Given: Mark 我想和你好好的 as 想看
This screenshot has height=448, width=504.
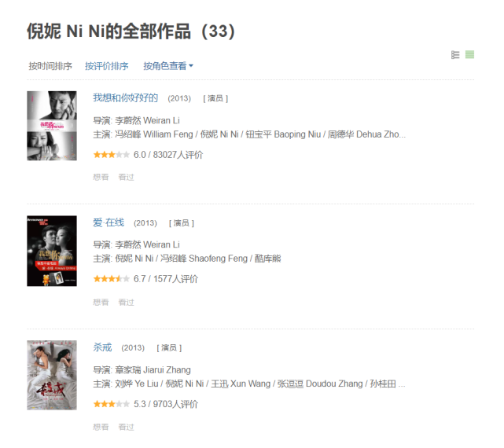Looking at the screenshot, I should coord(101,177).
